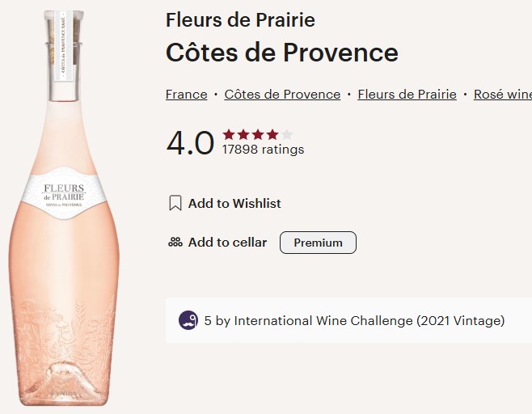Click the first red rating star
The width and height of the screenshot is (532, 414).
tap(229, 134)
